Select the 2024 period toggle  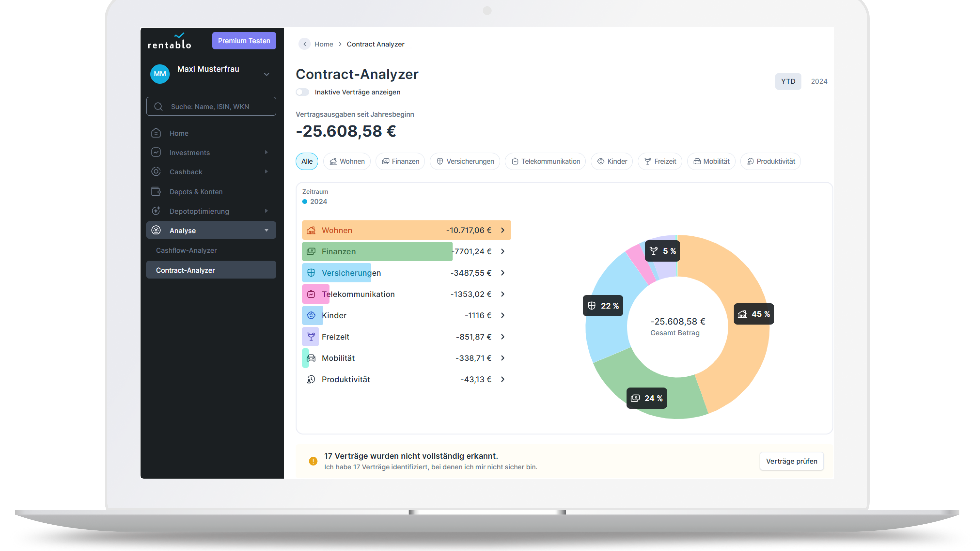pos(819,81)
